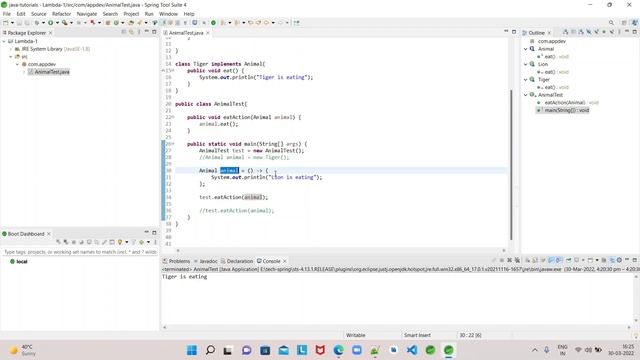Image resolution: width=640 pixels, height=360 pixels.
Task: Collapse the Lambda-1 project node
Action: (x=4, y=41)
